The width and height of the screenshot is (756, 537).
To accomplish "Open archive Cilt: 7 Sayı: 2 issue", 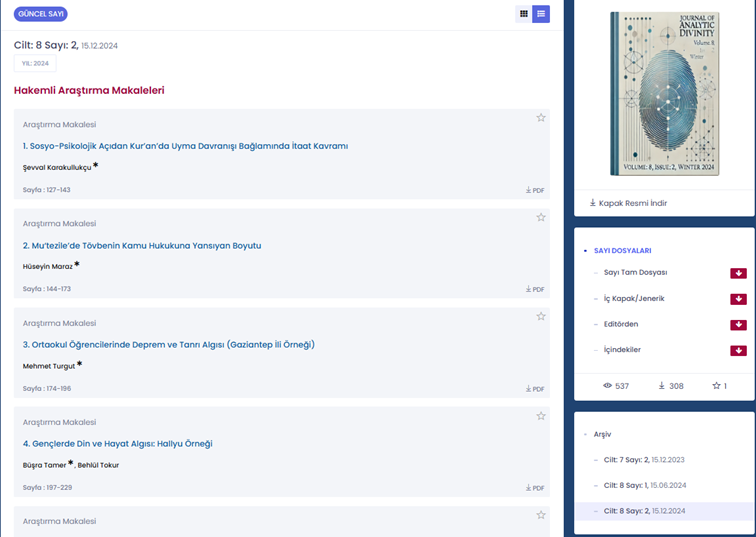I will click(x=644, y=459).
